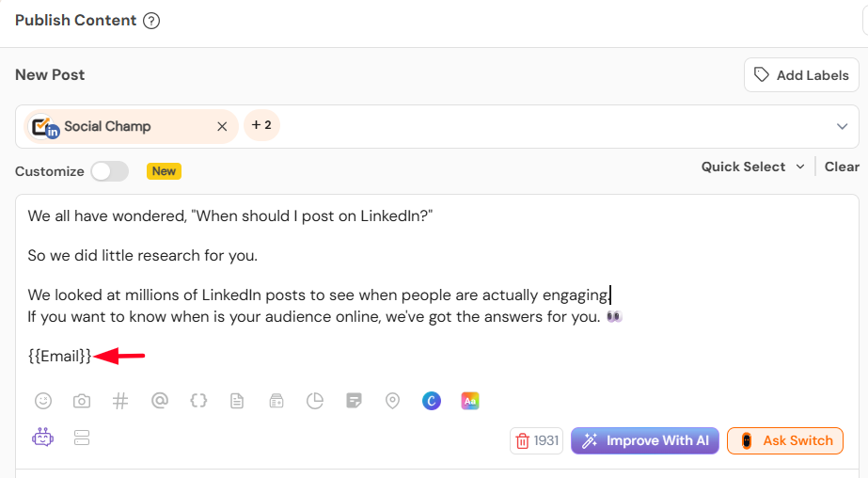The image size is (868, 478).
Task: Expand the account selector chevron
Action: pyautogui.click(x=842, y=126)
